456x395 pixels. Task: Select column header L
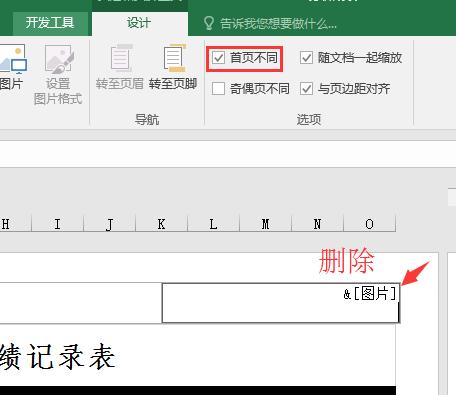pyautogui.click(x=213, y=224)
